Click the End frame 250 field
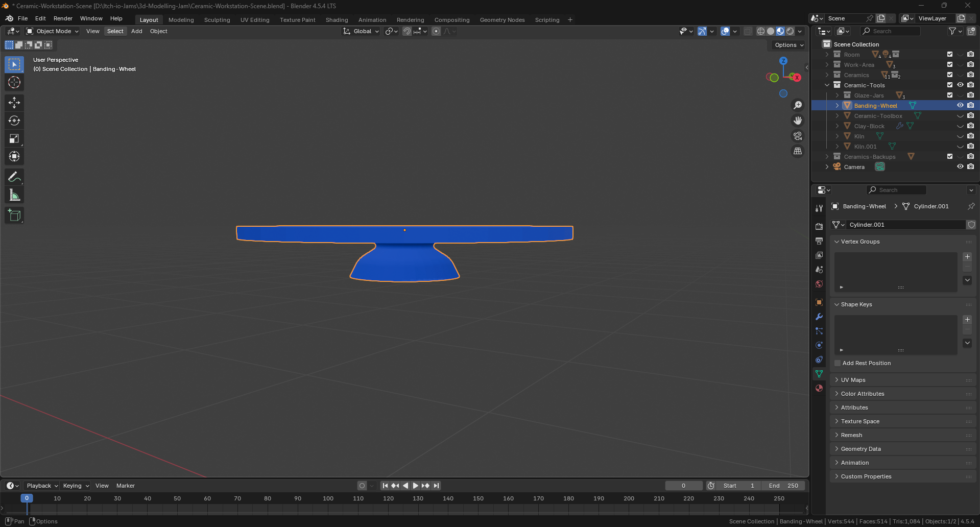980x527 pixels. click(783, 486)
